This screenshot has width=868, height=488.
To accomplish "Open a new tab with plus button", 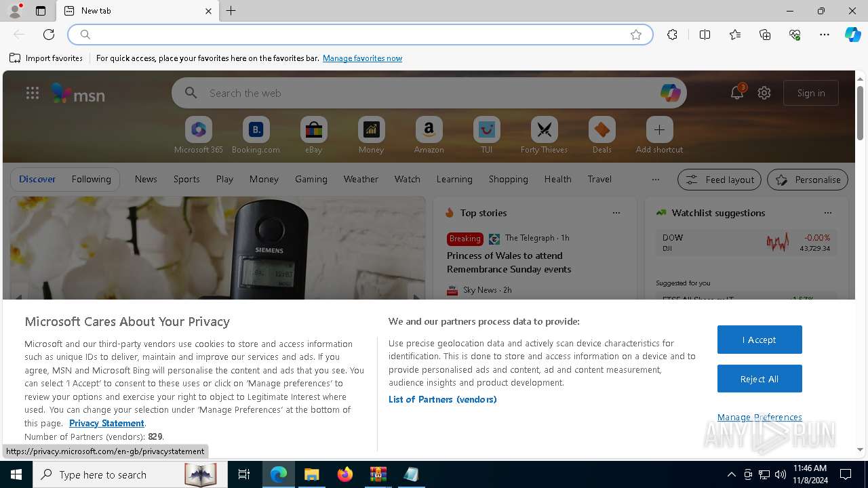I will point(231,11).
